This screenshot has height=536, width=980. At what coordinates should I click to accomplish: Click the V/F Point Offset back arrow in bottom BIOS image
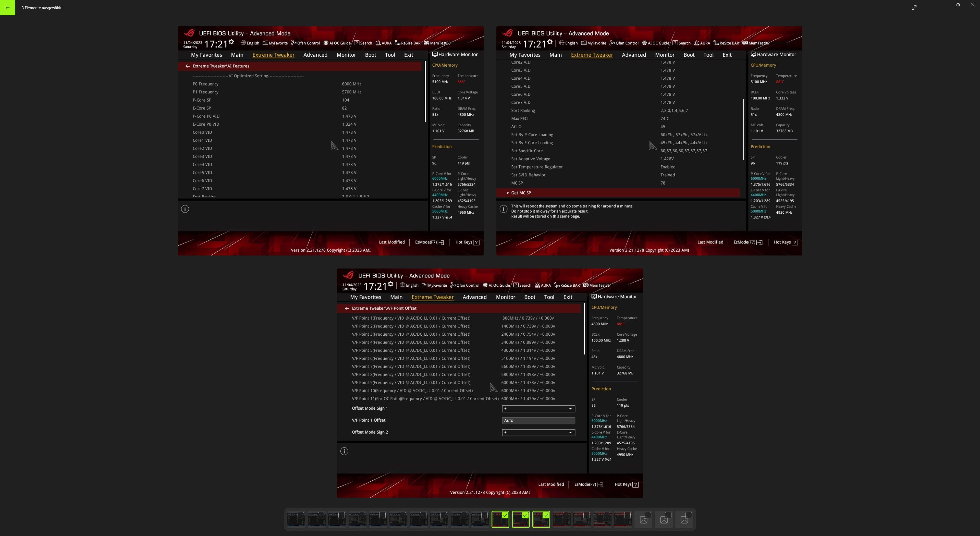point(347,309)
